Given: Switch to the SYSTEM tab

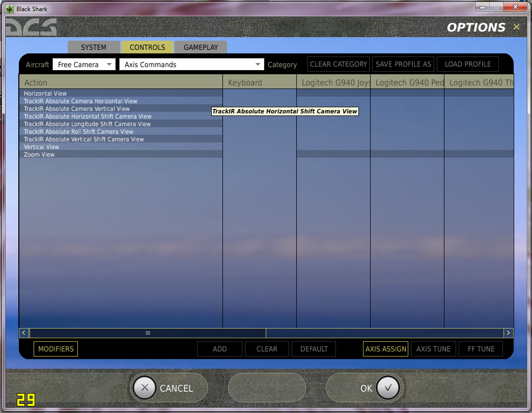Looking at the screenshot, I should point(94,47).
